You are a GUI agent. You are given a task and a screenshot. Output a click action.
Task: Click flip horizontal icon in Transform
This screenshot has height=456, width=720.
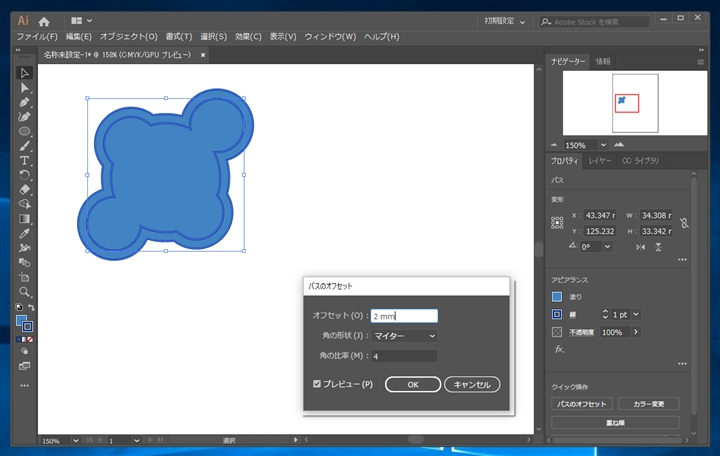641,247
